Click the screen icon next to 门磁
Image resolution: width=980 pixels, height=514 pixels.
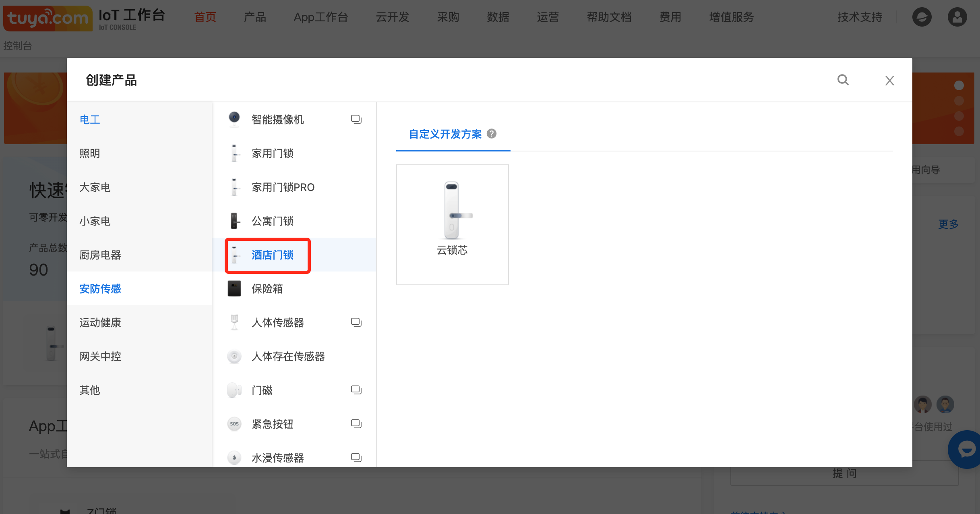click(x=356, y=390)
